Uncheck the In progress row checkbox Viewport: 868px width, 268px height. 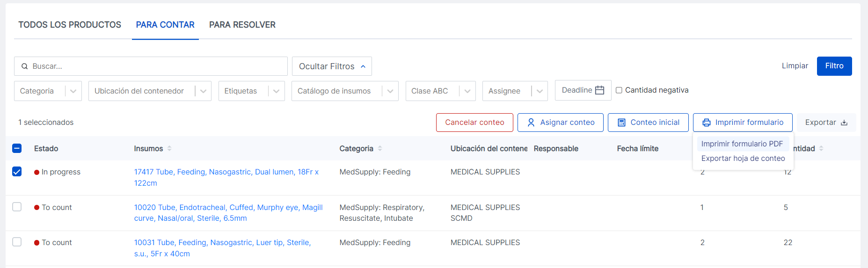[17, 172]
